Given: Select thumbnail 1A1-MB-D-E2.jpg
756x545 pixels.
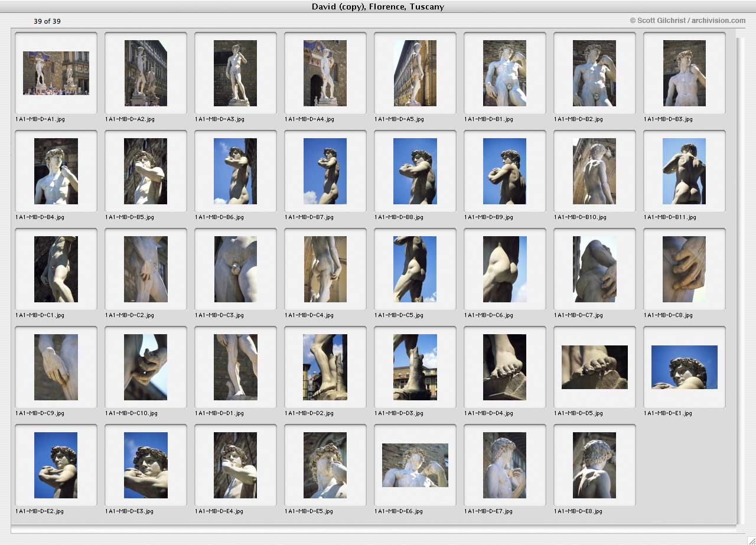Looking at the screenshot, I should coord(56,465).
